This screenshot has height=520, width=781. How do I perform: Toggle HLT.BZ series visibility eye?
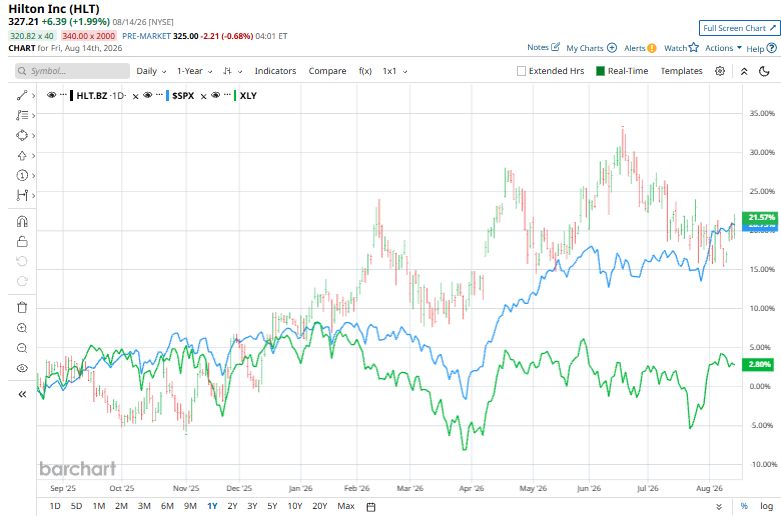tap(51, 95)
